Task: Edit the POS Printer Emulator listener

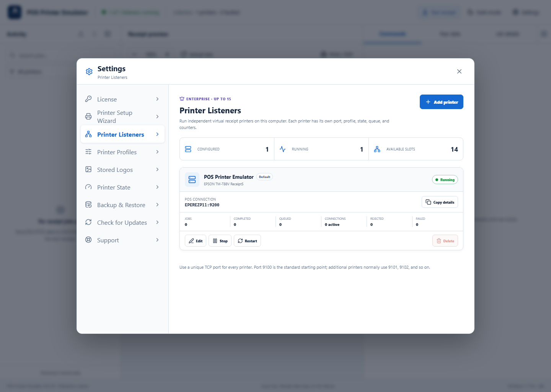Action: pos(196,241)
